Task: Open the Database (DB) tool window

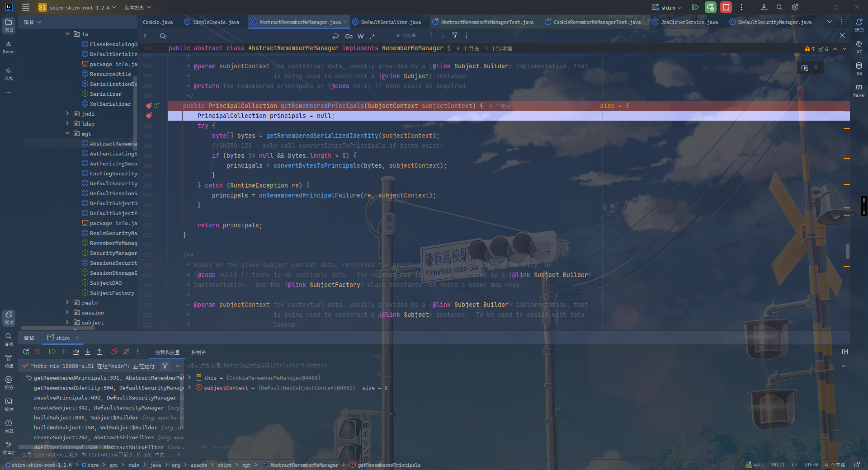Action: click(x=859, y=68)
